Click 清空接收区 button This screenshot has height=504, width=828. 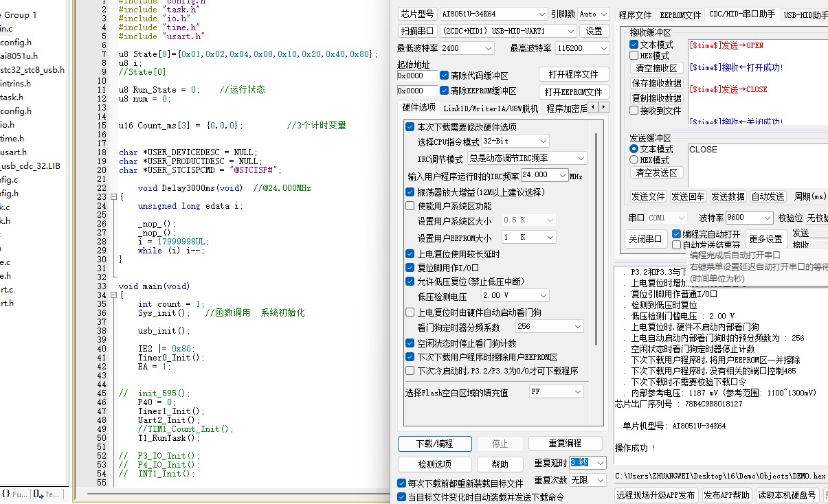[656, 68]
